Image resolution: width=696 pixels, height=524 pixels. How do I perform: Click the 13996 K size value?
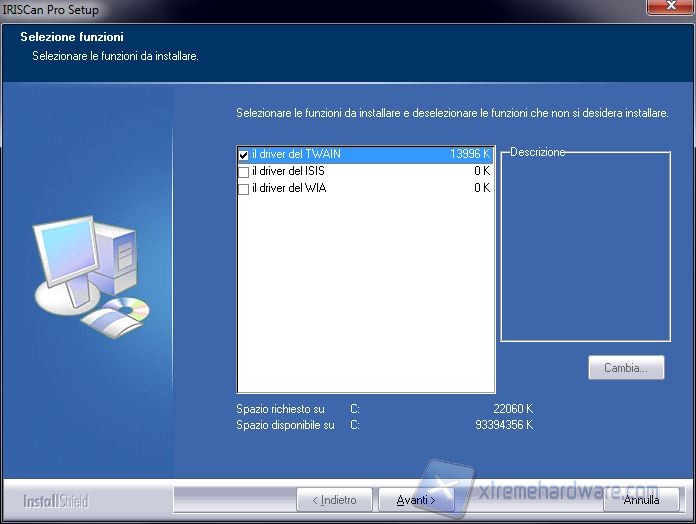[470, 155]
